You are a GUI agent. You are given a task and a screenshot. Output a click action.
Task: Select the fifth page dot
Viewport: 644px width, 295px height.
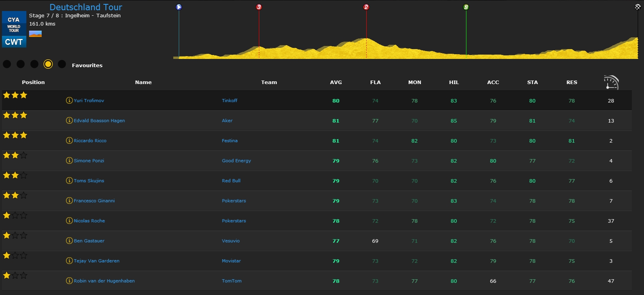pyautogui.click(x=62, y=64)
